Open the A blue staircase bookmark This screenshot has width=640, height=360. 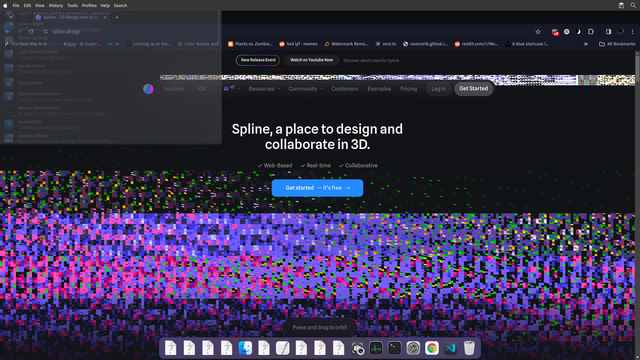(527, 44)
